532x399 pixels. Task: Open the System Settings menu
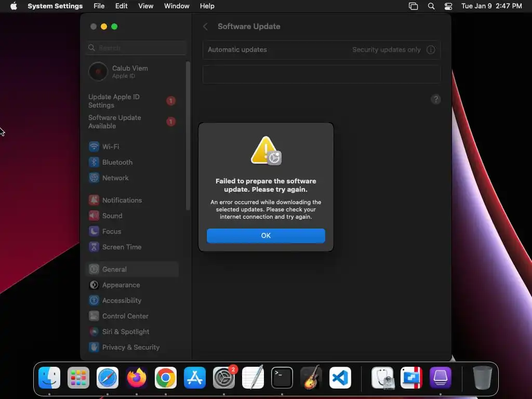click(x=55, y=6)
